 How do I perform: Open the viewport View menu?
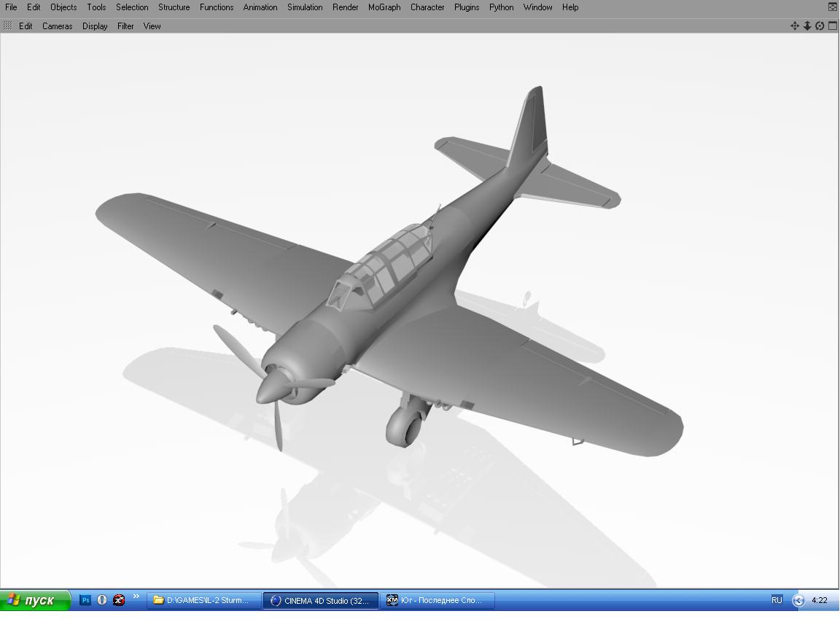(x=152, y=26)
